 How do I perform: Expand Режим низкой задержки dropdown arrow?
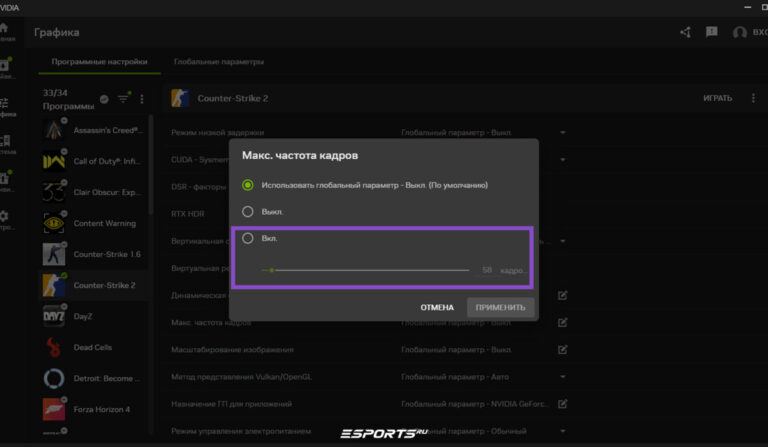pyautogui.click(x=562, y=132)
